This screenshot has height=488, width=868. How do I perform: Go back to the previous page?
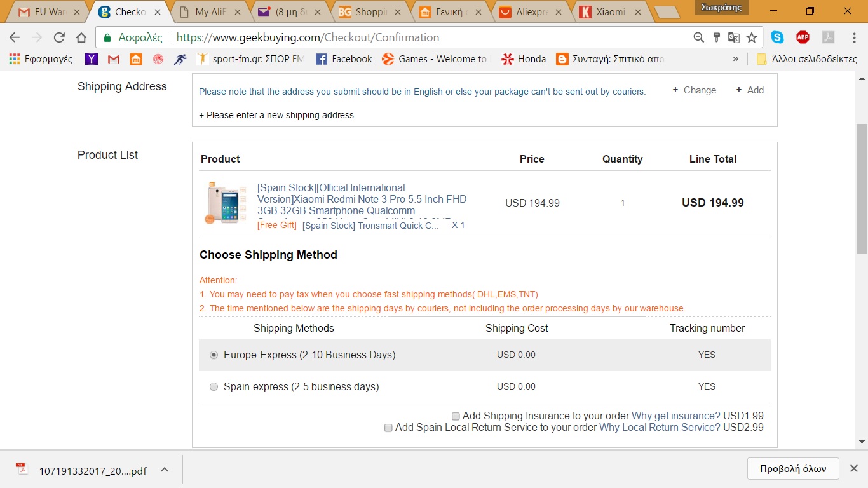point(15,37)
